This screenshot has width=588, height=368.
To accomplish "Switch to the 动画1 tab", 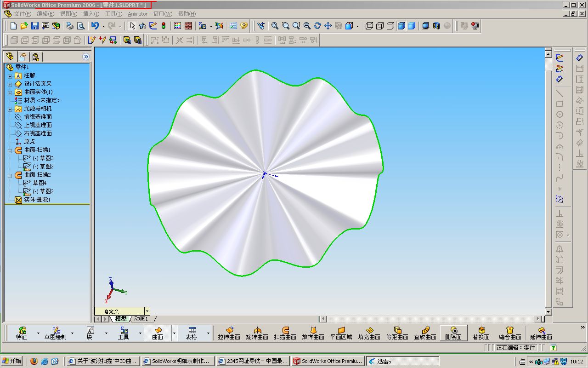I will 141,319.
